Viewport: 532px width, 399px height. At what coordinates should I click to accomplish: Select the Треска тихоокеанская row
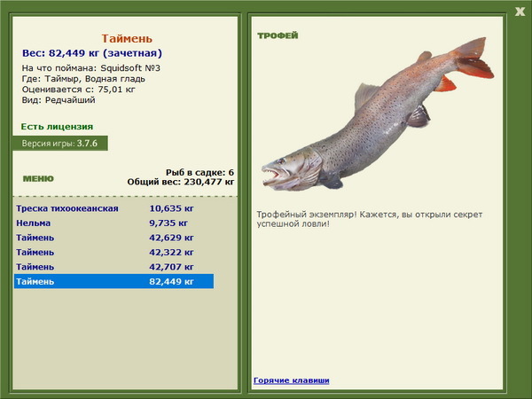(114, 208)
